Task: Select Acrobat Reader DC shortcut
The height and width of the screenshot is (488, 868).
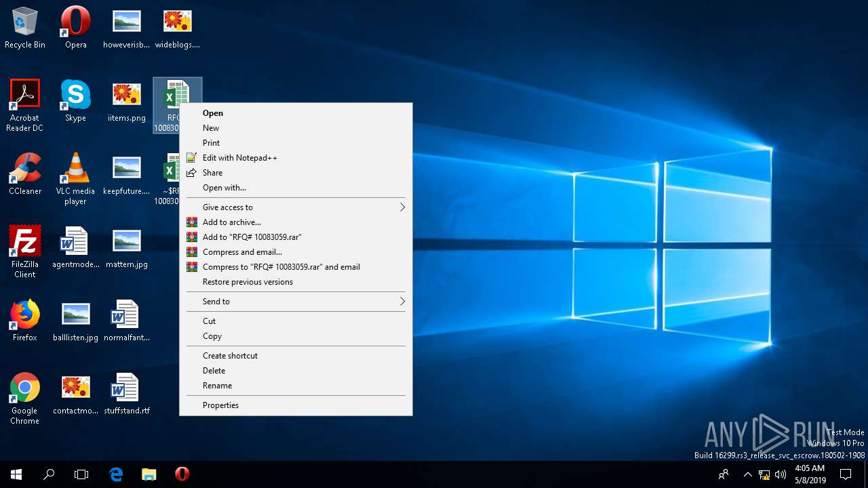Action: click(25, 105)
